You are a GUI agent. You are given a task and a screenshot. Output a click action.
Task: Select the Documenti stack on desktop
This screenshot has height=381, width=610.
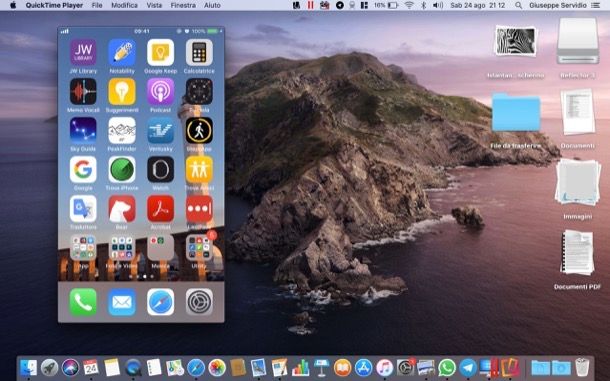point(578,111)
